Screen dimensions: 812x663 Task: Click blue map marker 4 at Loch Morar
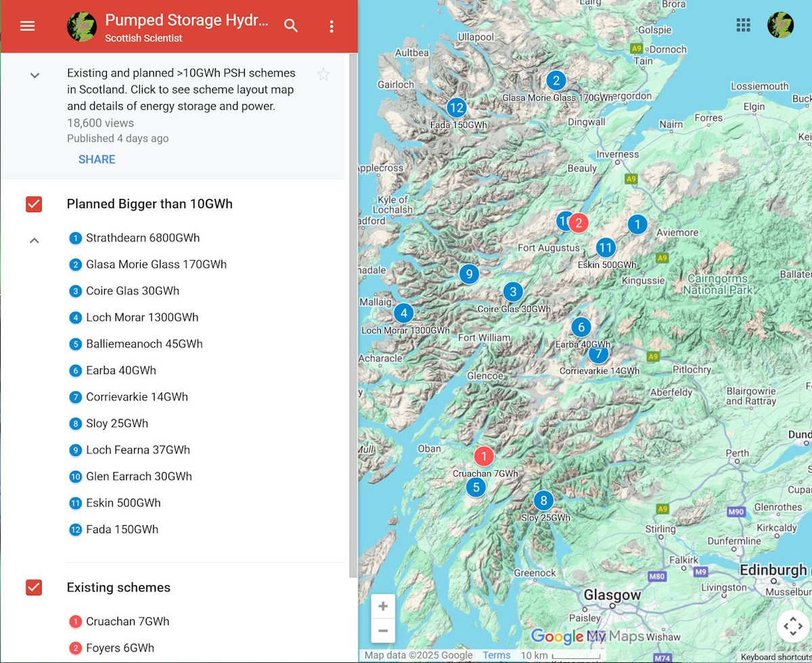coord(403,313)
